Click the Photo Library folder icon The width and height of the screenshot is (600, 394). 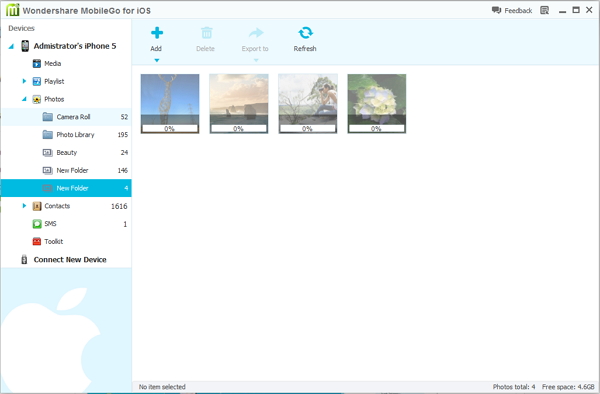pos(47,135)
